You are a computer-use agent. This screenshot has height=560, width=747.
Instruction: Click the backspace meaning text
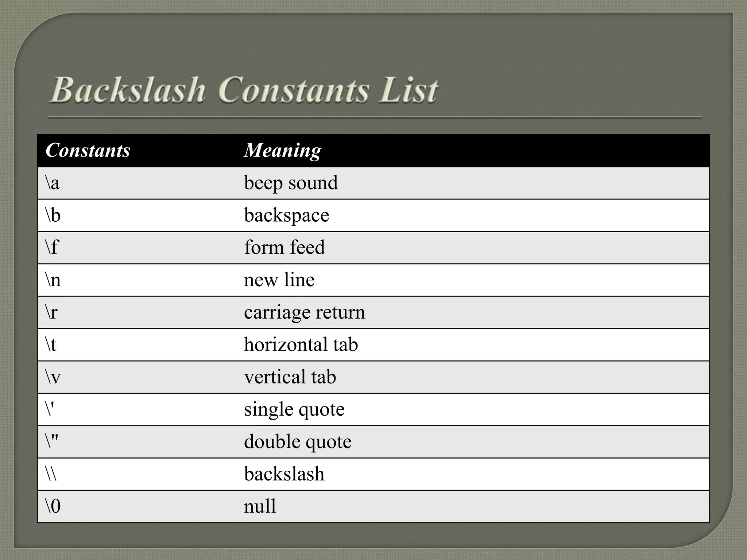pyautogui.click(x=286, y=215)
